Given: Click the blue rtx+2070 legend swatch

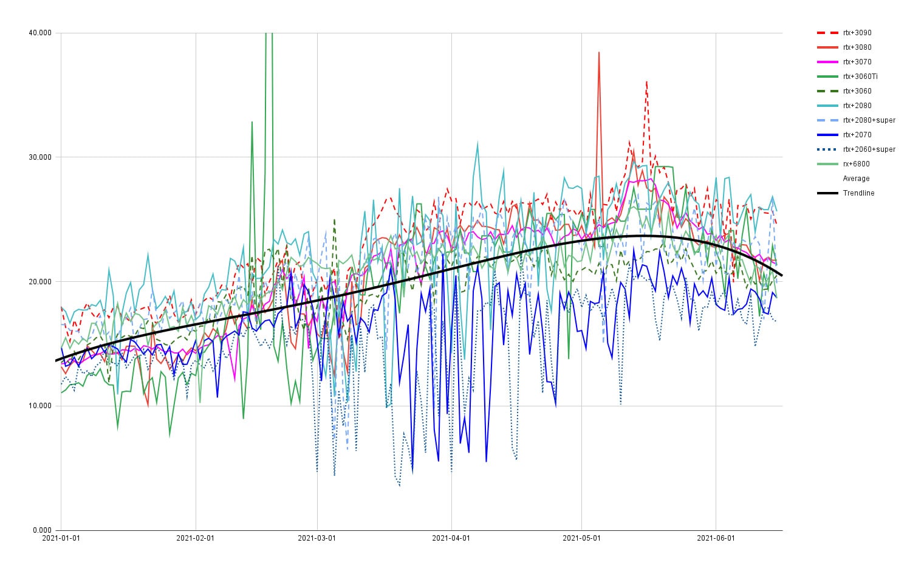Looking at the screenshot, I should (x=827, y=135).
